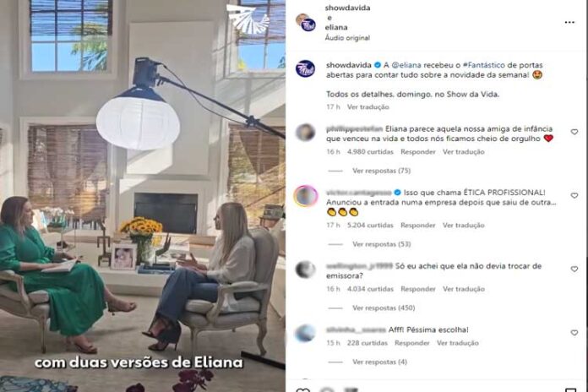Open the header double profile avatar
Image resolution: width=588 pixels, height=392 pixels.
point(306,22)
